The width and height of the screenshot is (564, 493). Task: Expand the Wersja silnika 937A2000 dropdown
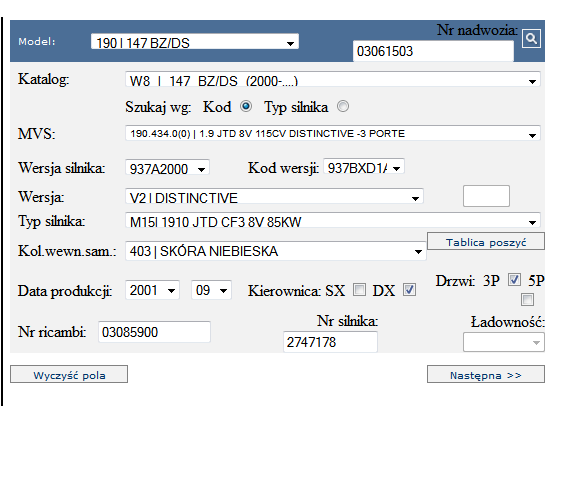167,168
